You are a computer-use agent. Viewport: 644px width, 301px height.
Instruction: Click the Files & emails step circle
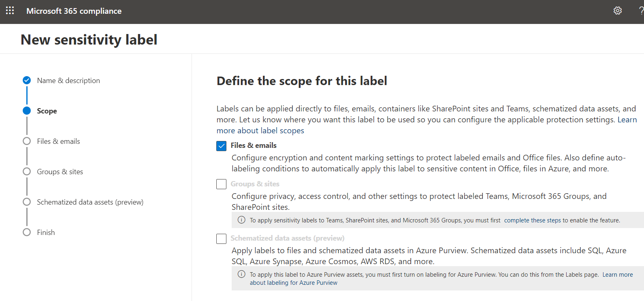click(27, 141)
